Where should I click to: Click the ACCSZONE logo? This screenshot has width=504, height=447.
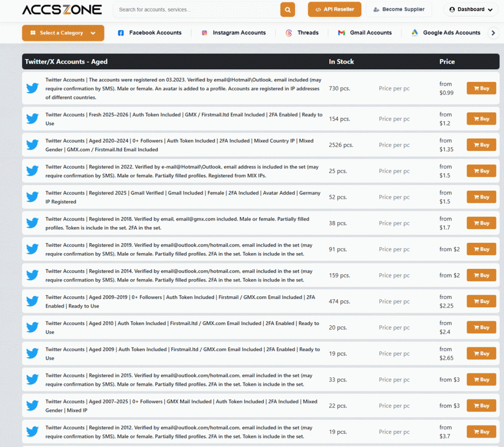(62, 10)
